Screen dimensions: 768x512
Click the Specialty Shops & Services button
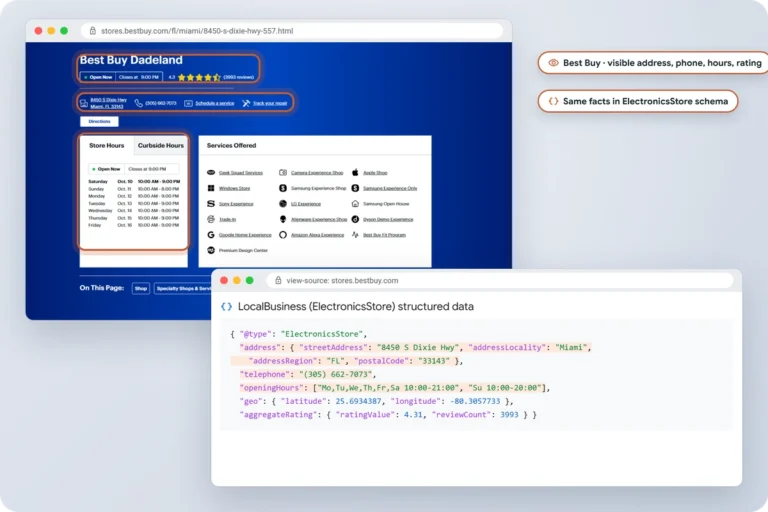point(183,289)
